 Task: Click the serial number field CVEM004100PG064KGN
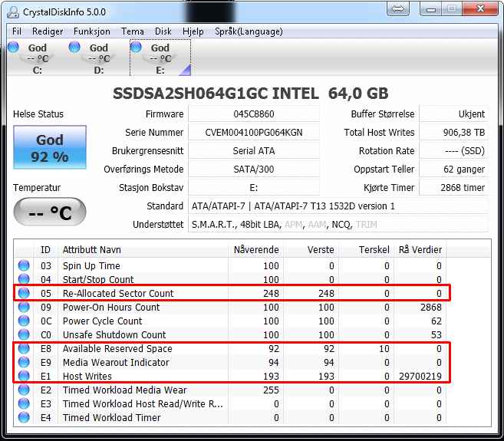(254, 133)
